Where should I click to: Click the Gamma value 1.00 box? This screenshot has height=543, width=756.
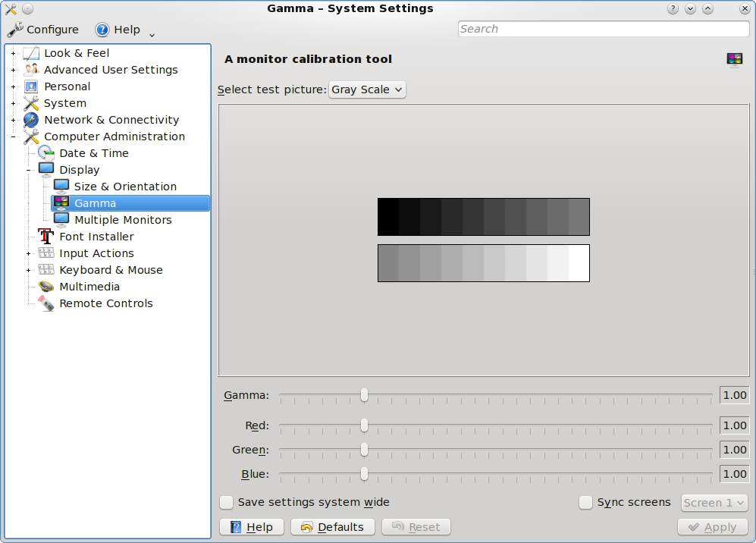click(x=734, y=395)
